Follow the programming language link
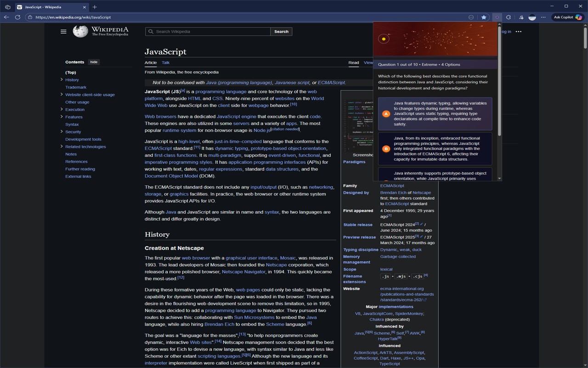The width and height of the screenshot is (588, 368). (x=221, y=92)
